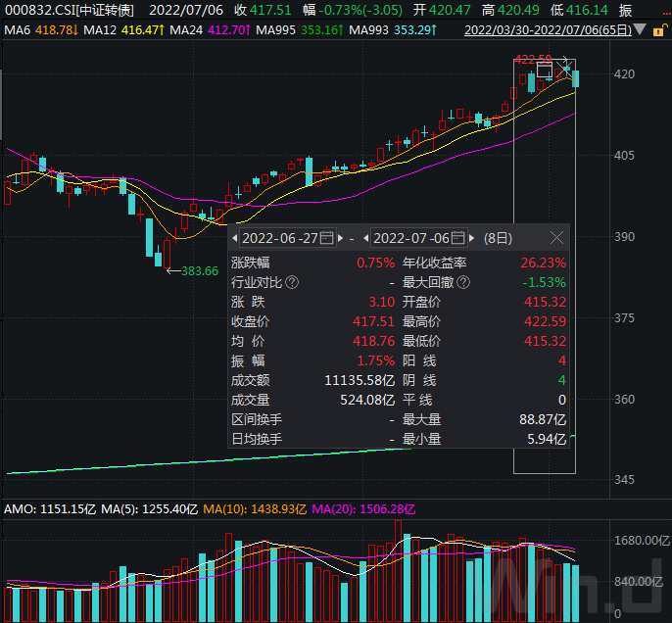Viewport: 672px width, 623px height.
Task: Toggle the chart lock icon
Action: 659,30
